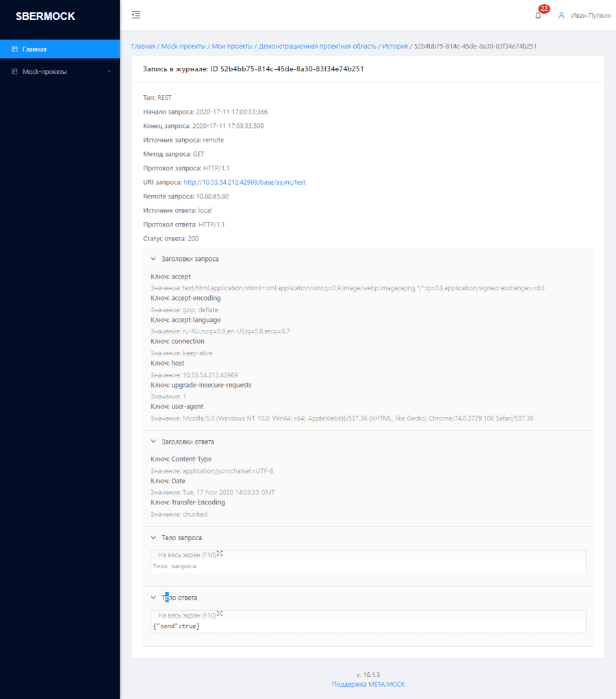
Task: Collapse the Заголовки ответа section
Action: 154,442
